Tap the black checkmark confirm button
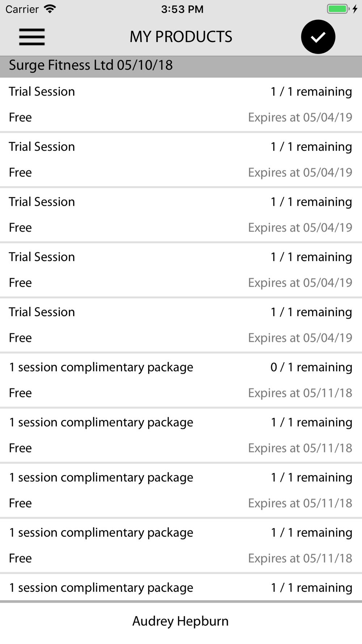Viewport: 362px width, 644px height. (x=318, y=37)
